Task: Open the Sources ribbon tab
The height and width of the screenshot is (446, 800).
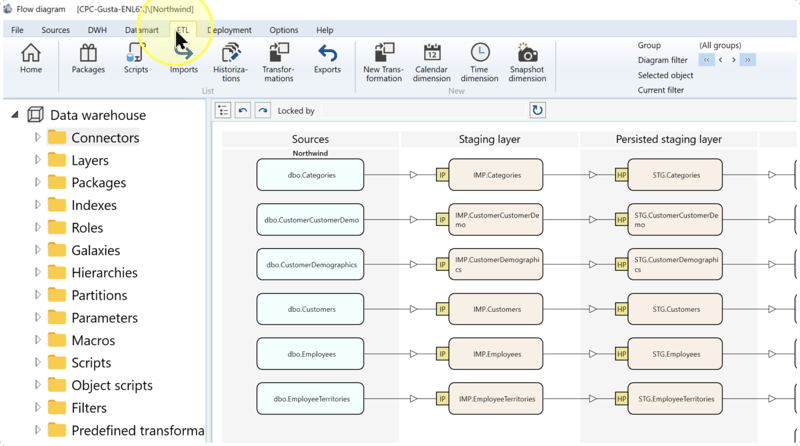Action: [56, 30]
